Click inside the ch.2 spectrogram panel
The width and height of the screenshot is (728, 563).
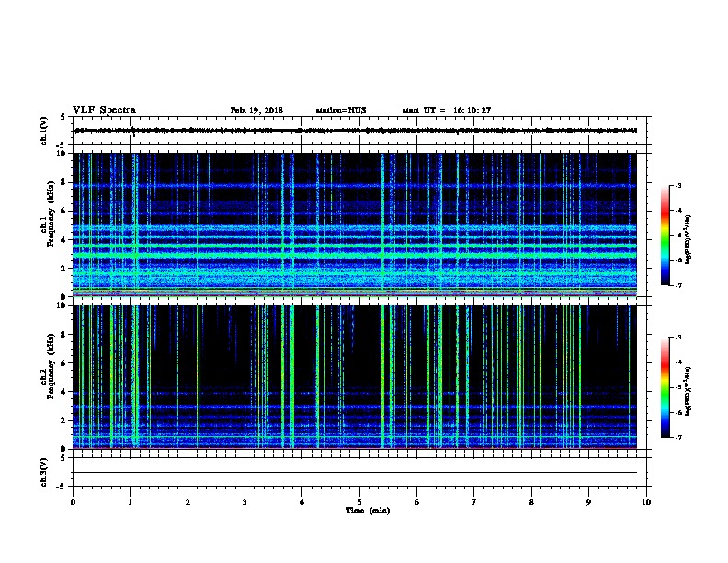[x=355, y=377]
